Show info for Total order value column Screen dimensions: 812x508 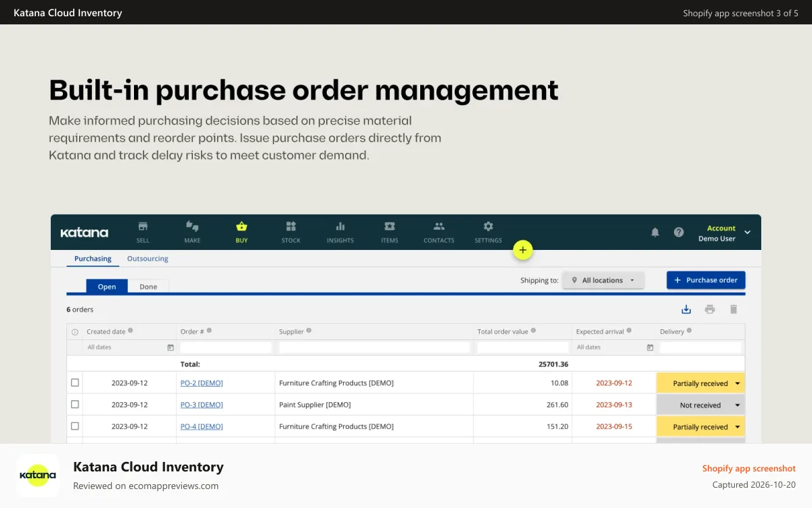[533, 331]
